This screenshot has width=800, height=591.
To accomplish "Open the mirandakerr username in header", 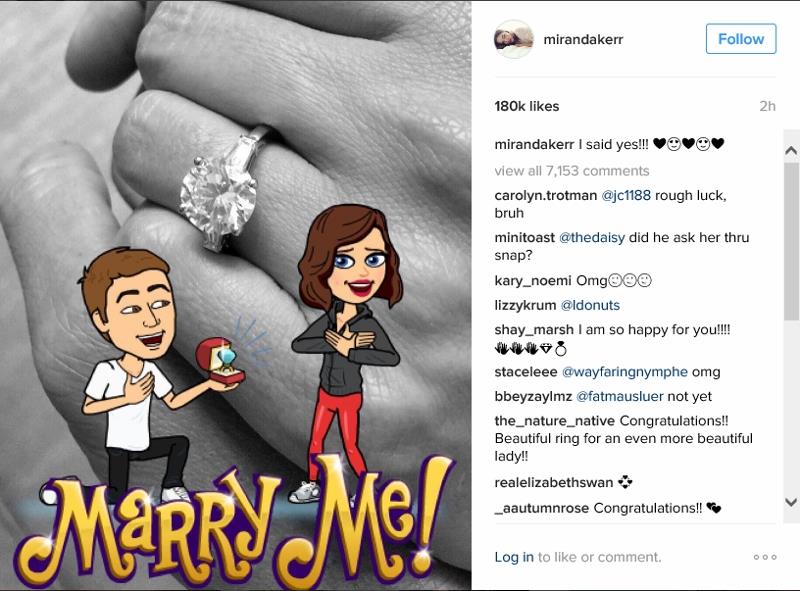I will coord(583,39).
